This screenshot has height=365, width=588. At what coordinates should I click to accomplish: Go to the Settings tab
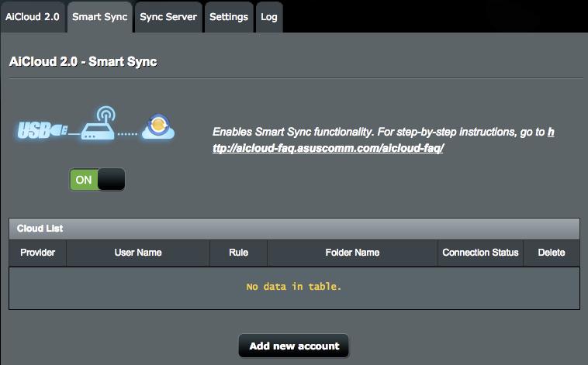[229, 17]
